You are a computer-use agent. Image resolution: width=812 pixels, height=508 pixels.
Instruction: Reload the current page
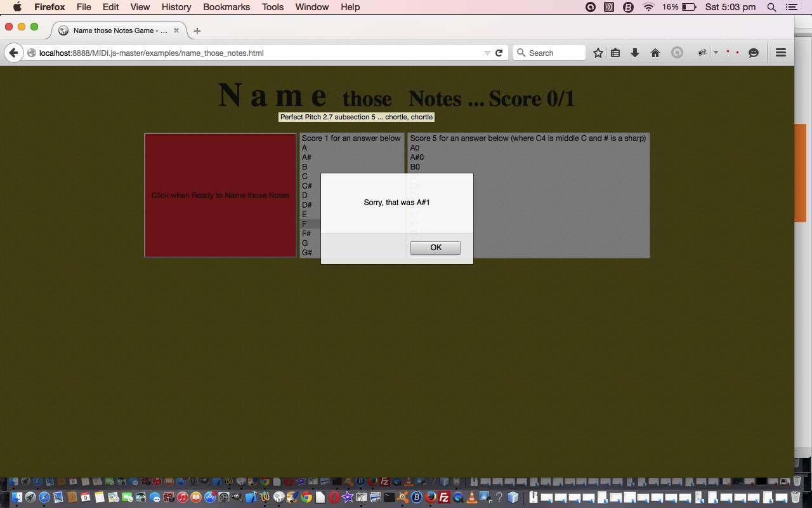499,53
